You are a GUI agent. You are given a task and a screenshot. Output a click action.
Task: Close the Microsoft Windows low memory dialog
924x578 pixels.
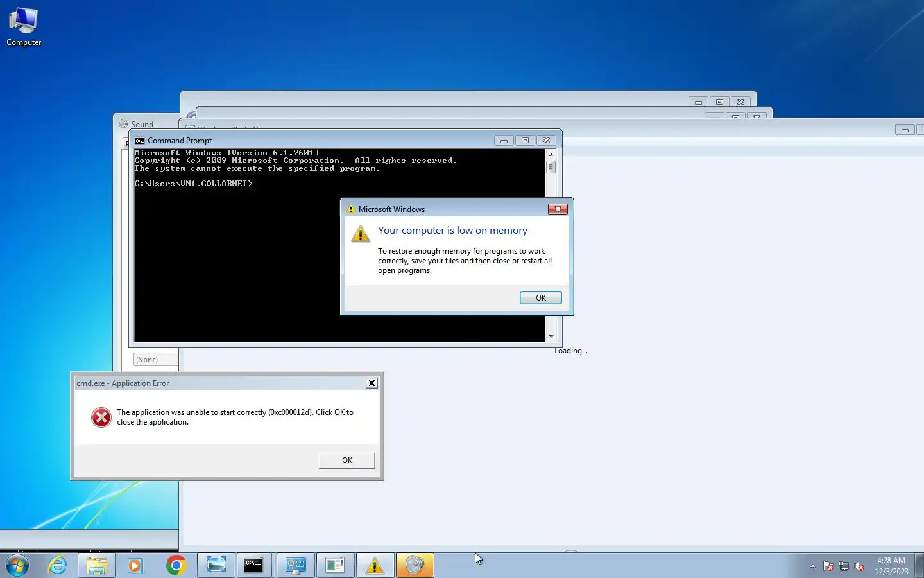[x=558, y=209]
